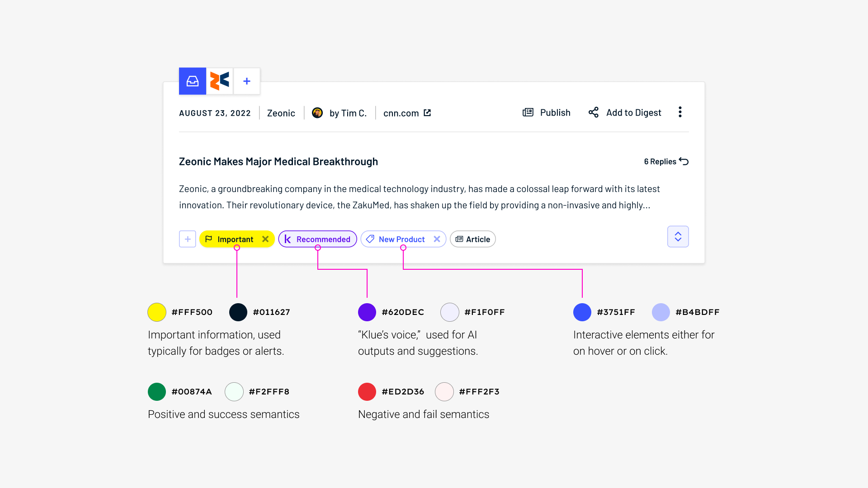
Task: Open the three-dot more options menu
Action: (680, 113)
